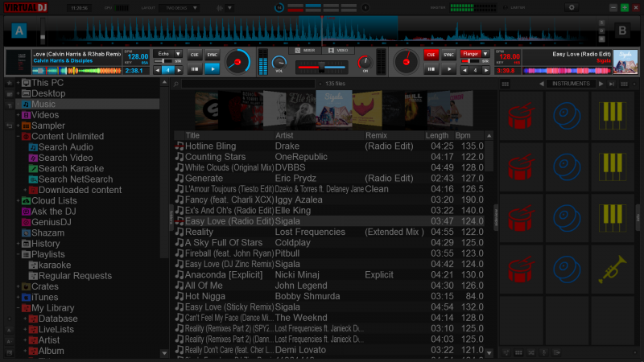Adjust the crossfader slider
644x362 pixels.
321,68
